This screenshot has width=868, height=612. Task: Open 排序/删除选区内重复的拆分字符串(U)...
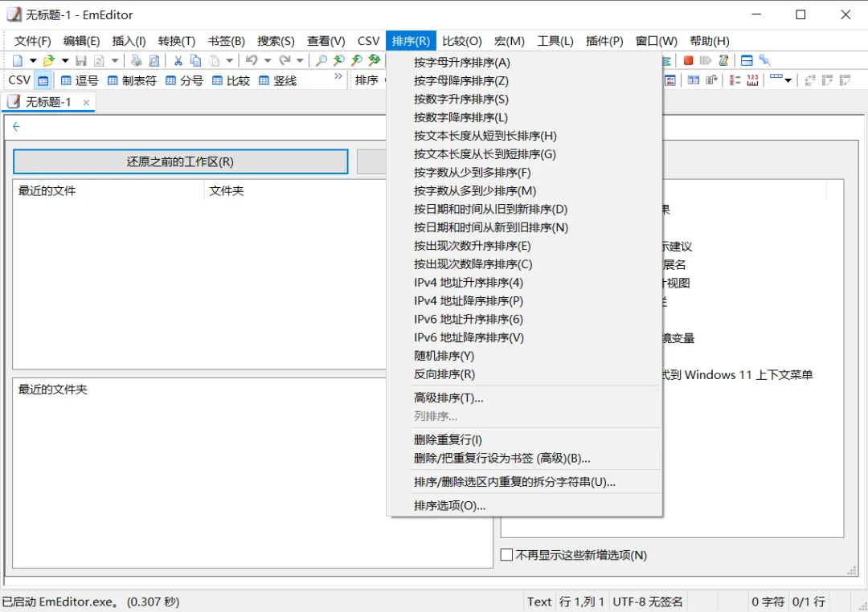coord(524,482)
